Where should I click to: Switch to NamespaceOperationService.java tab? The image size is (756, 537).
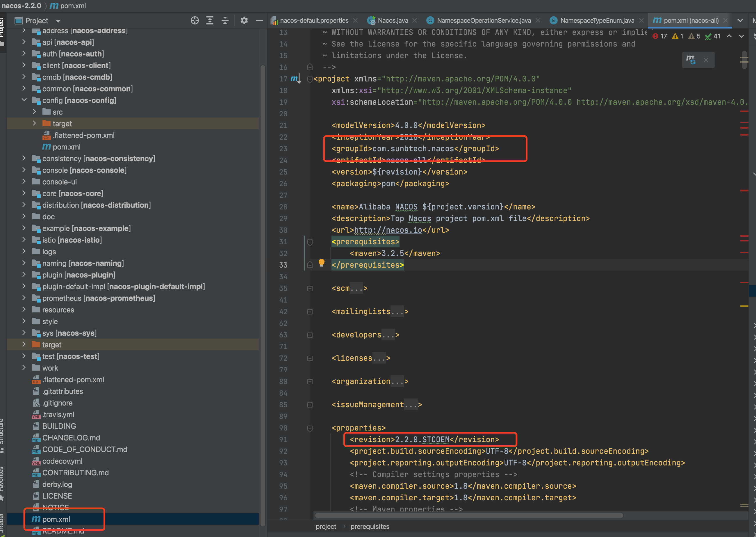tap(483, 20)
